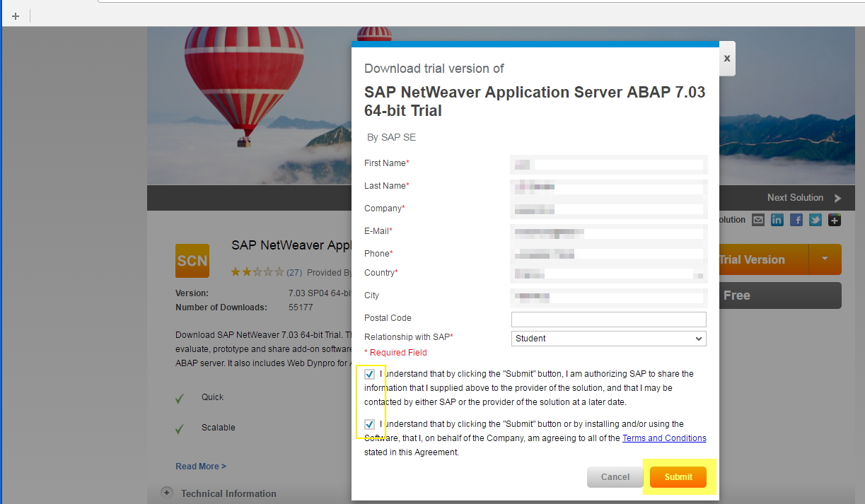This screenshot has width=865, height=504.
Task: Open more sharing options via the plus icon
Action: point(834,220)
